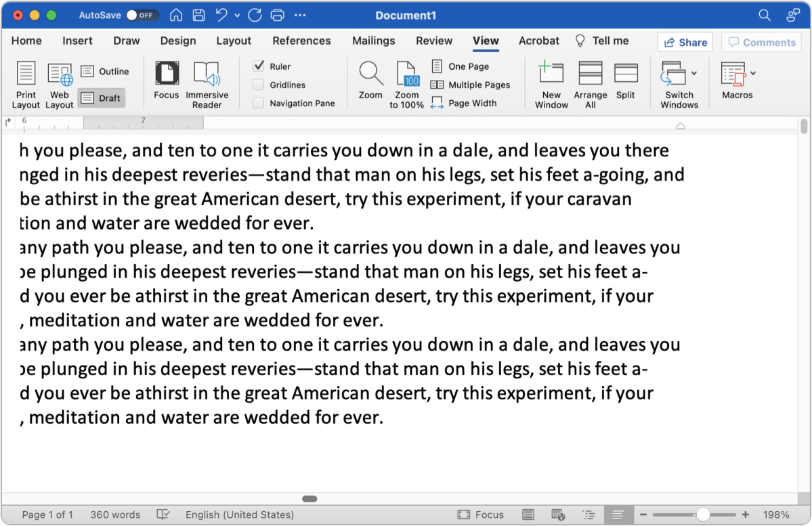
Task: Show the Navigation Pane
Action: click(258, 103)
